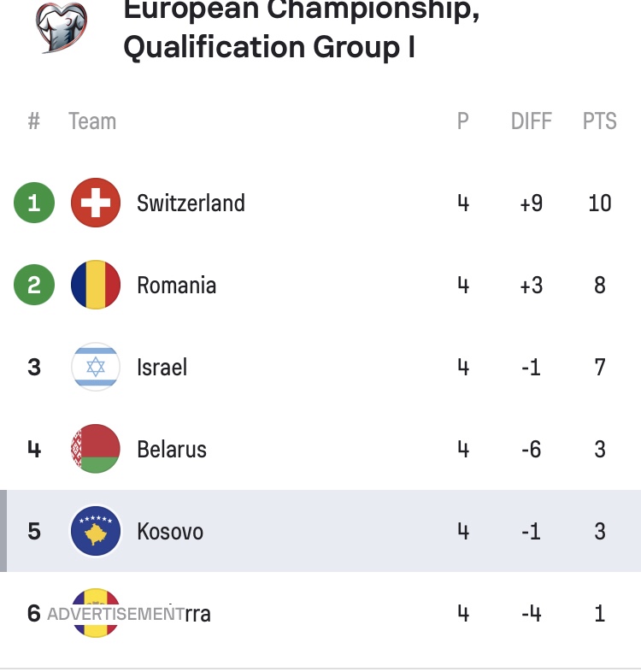Select the Israel team name

[162, 368]
